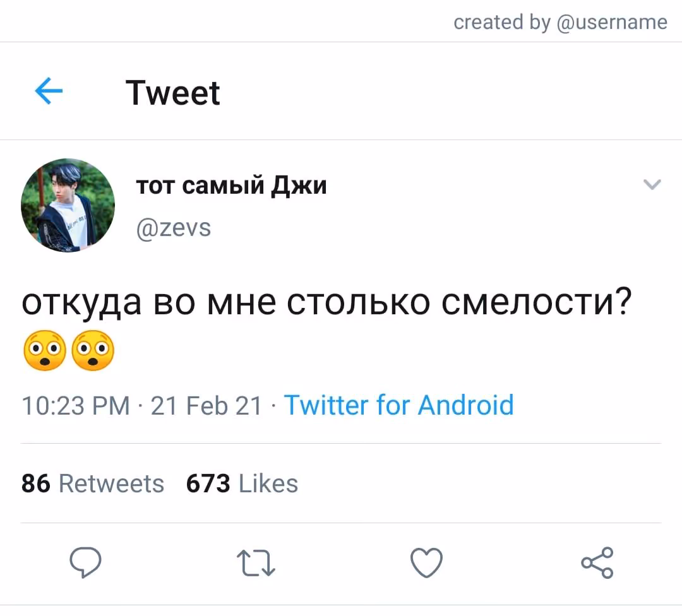Click the Tweet header title
Image resolution: width=682 pixels, height=616 pixels.
[172, 93]
